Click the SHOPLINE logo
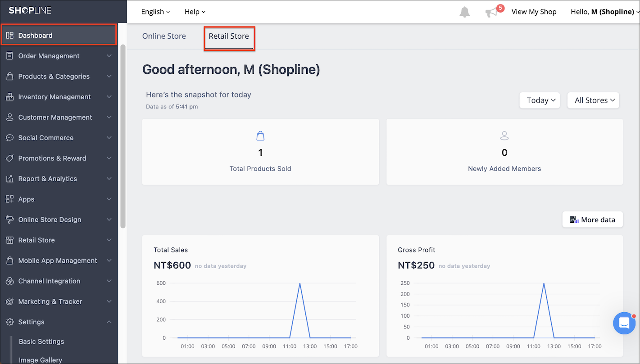 (x=30, y=10)
